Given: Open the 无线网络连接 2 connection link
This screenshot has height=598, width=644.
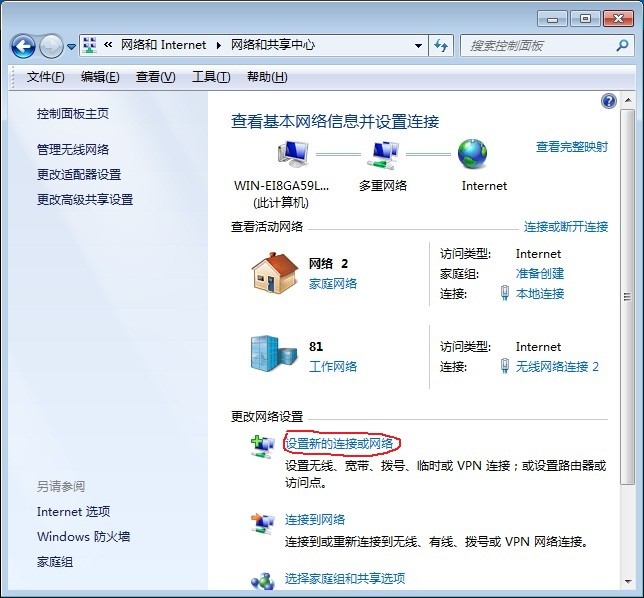Looking at the screenshot, I should pos(556,366).
